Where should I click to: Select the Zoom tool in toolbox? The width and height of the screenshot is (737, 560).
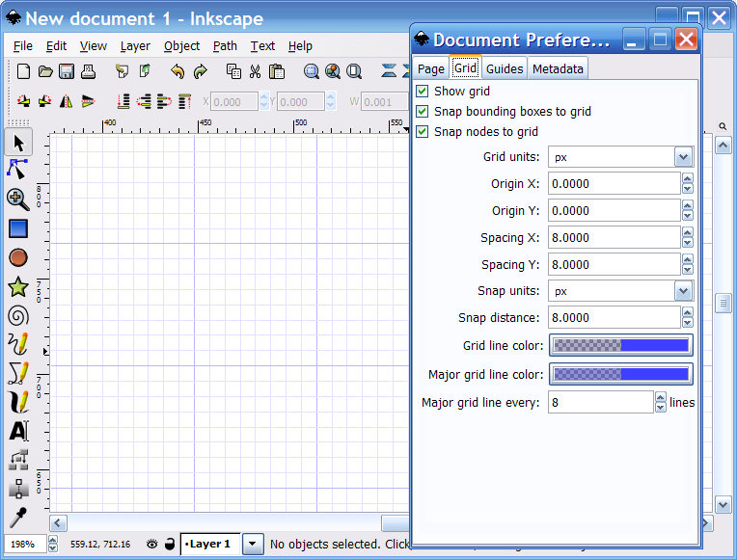point(17,199)
